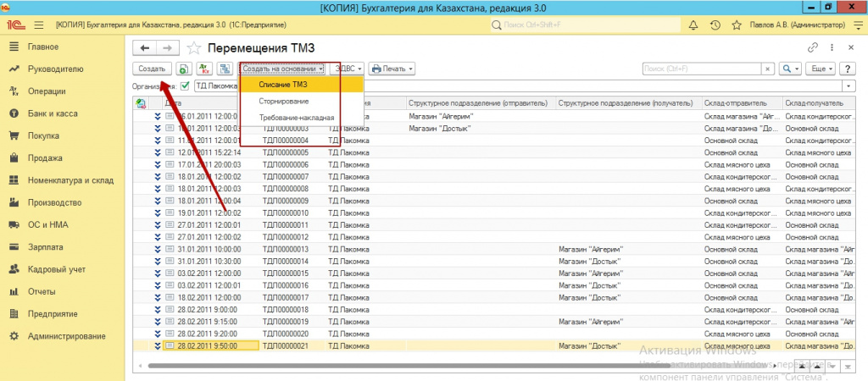Sort by Склад-получатель column header
The image size is (868, 381).
[821, 103]
